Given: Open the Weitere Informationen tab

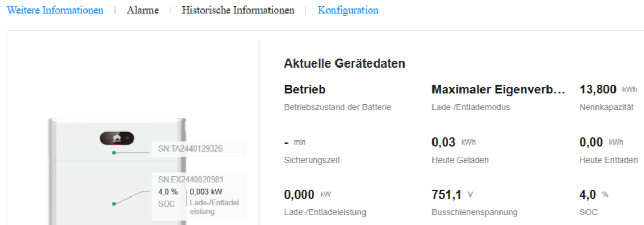Looking at the screenshot, I should [55, 11].
